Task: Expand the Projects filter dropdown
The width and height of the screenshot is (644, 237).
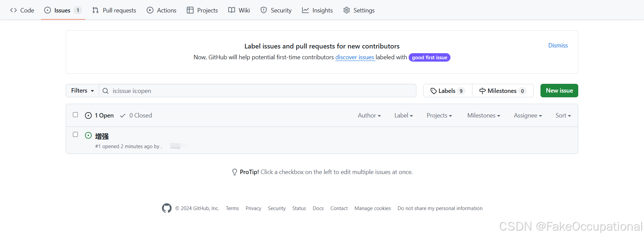Action: (439, 115)
